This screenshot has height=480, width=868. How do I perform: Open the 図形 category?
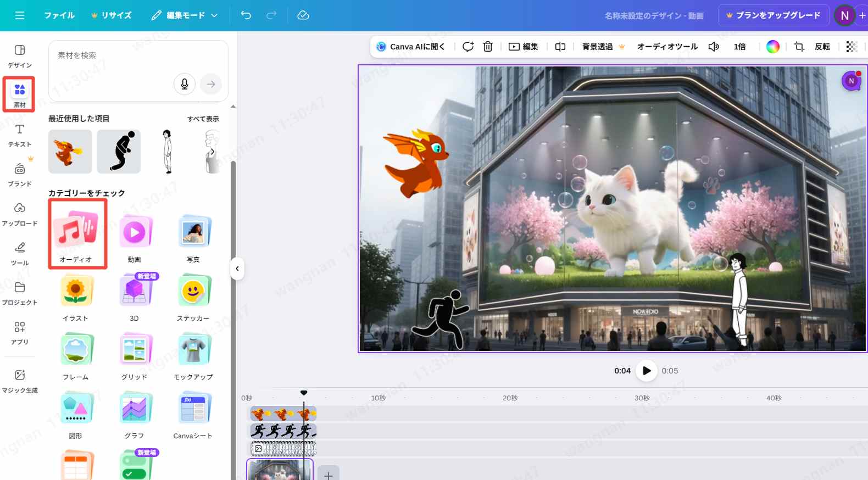point(76,415)
